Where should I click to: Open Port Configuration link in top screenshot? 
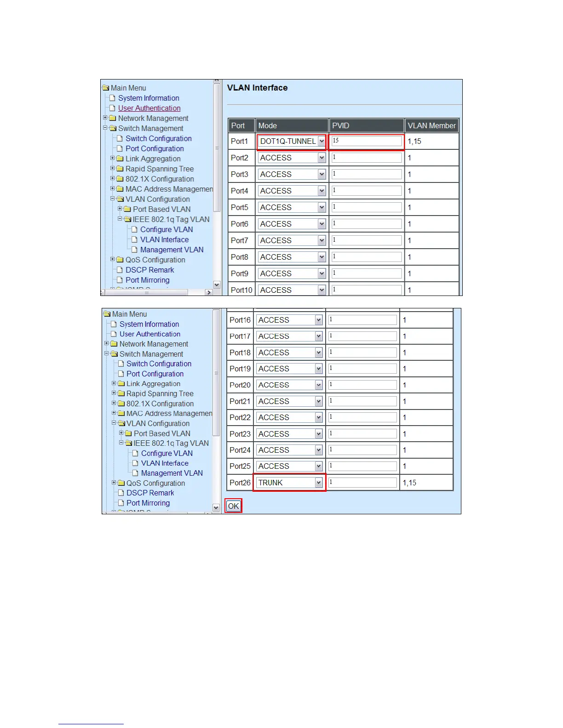155,148
